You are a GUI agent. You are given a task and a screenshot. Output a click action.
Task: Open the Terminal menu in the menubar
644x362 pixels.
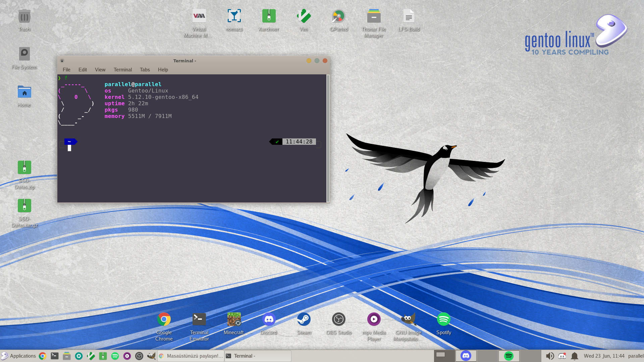pyautogui.click(x=122, y=70)
